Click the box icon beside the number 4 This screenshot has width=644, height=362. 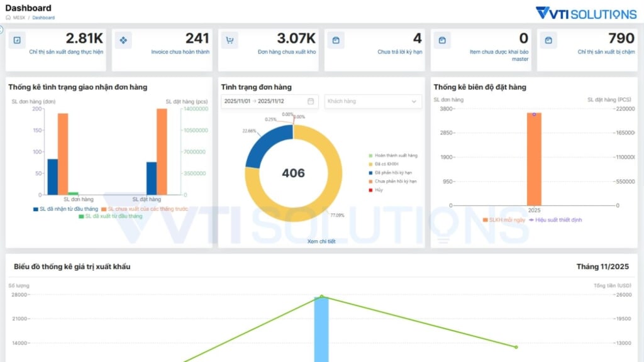click(336, 40)
